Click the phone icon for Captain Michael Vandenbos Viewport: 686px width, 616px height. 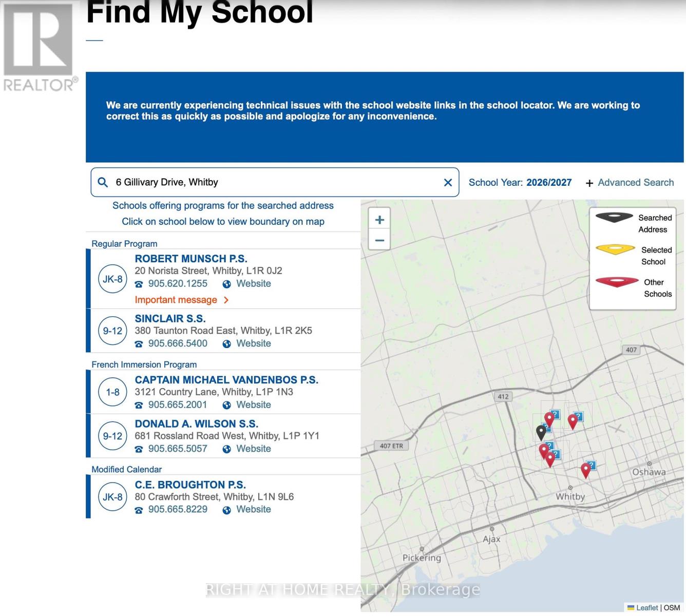pyautogui.click(x=139, y=405)
